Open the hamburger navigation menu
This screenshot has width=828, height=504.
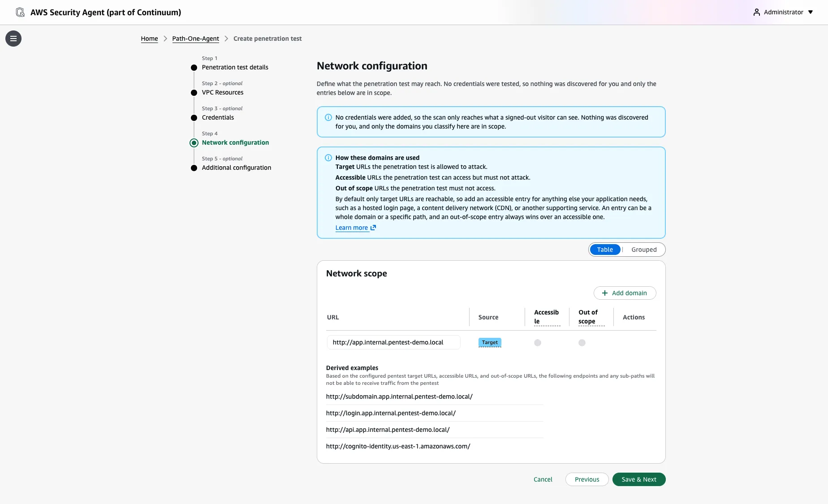tap(13, 39)
